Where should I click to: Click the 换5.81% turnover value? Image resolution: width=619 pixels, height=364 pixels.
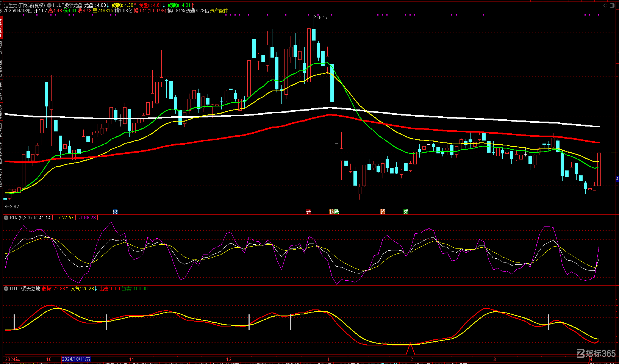pos(176,11)
